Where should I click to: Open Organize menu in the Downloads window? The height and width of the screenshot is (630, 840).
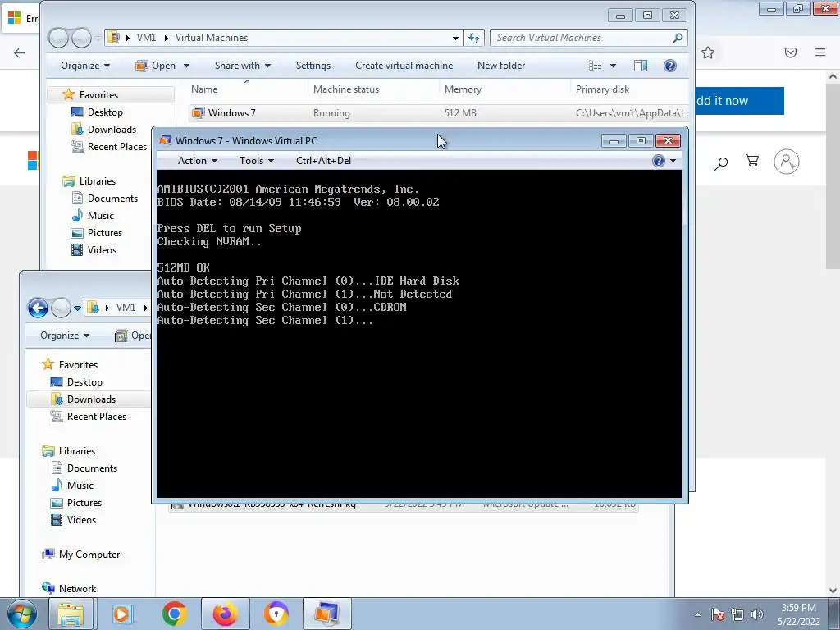65,336
